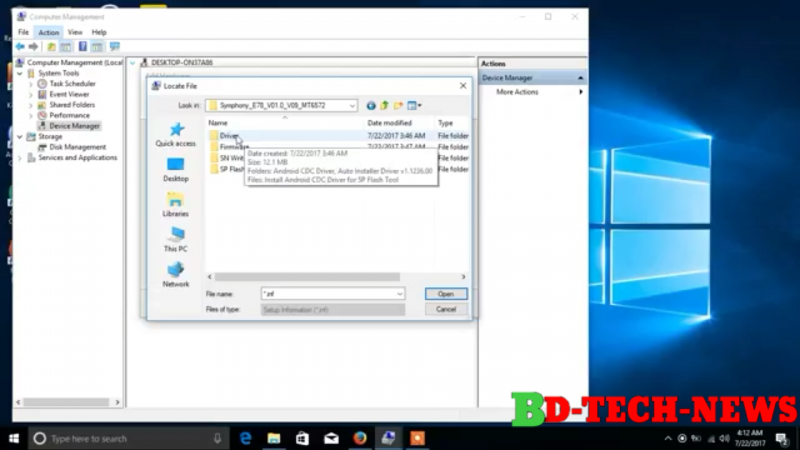Select Quick access in places bar
Screen dimensions: 800x450
coord(176,135)
